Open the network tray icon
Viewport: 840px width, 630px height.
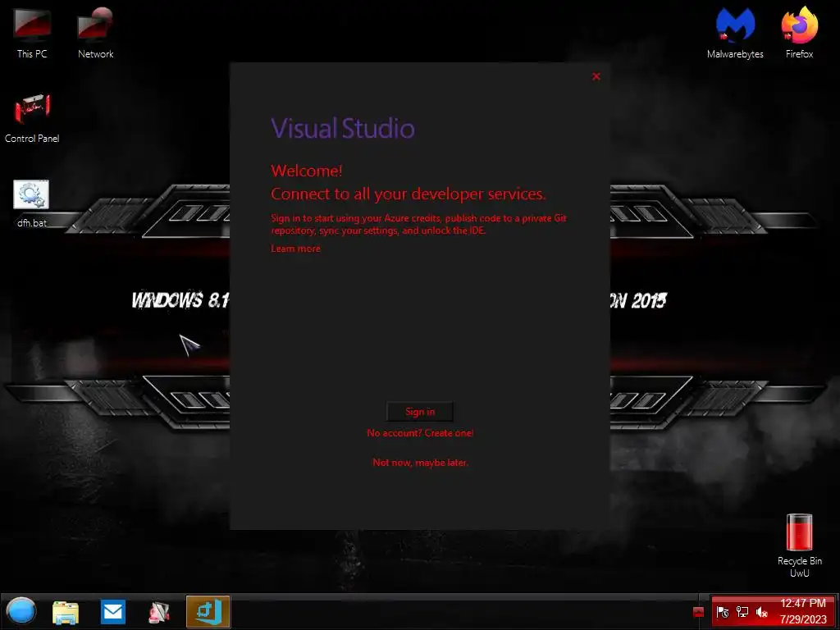point(742,612)
